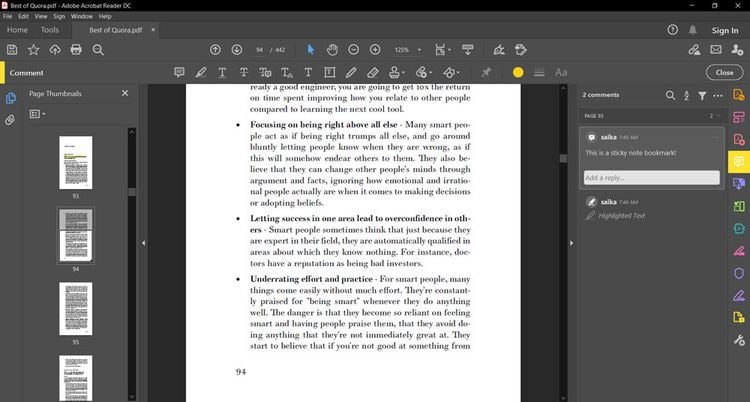Viewport: 750px width, 402px height.
Task: Open the Stamp tool dropdown
Action: (x=397, y=72)
